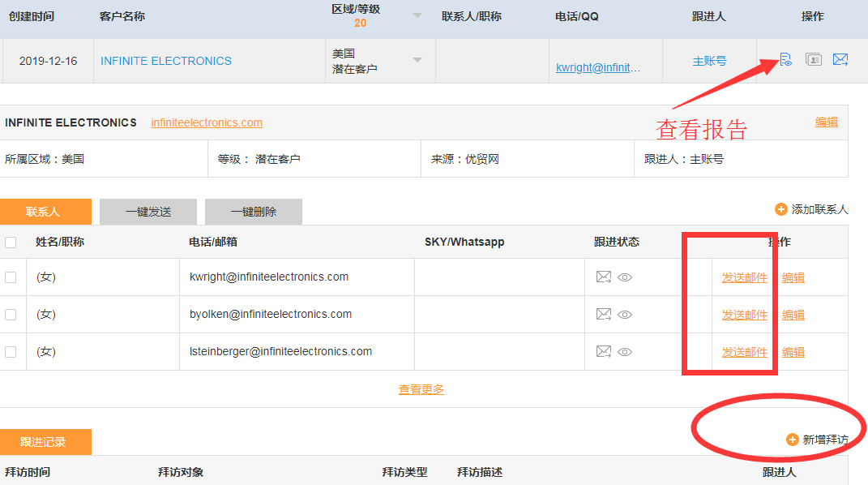
Task: Click the 客户名称 column header
Action: coord(122,16)
